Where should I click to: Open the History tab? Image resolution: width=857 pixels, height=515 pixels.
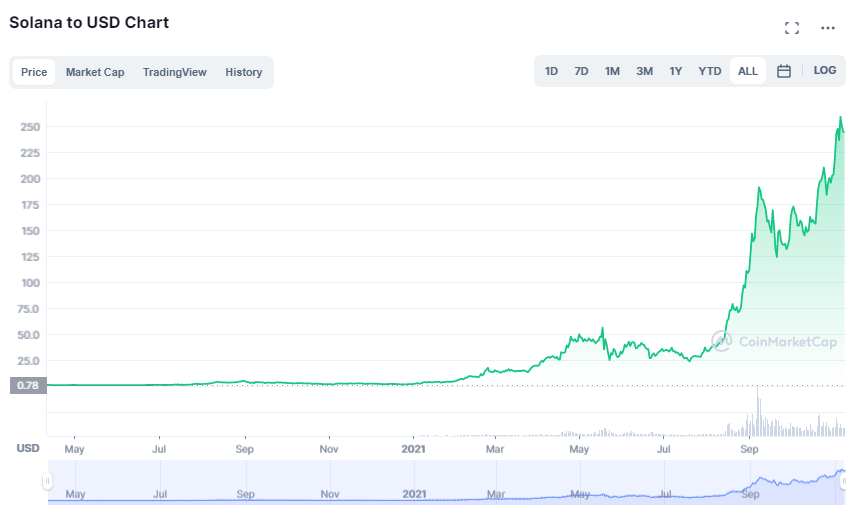tap(244, 72)
